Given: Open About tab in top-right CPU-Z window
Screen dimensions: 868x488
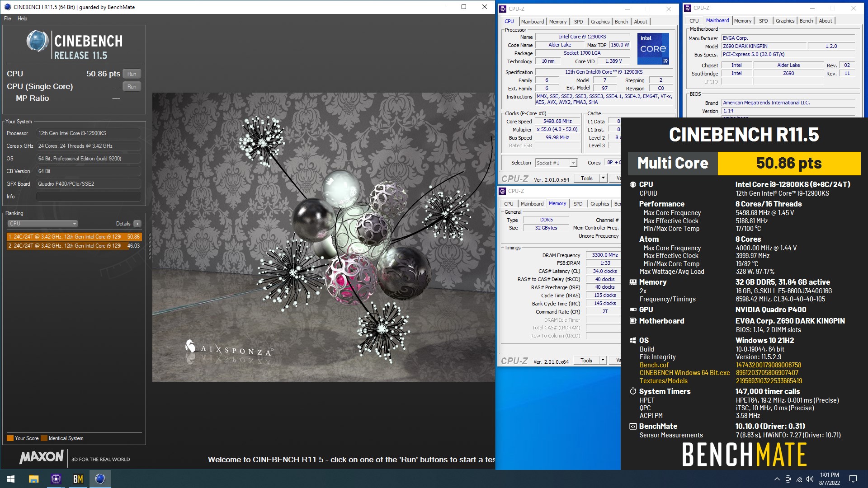Looking at the screenshot, I should coord(825,21).
